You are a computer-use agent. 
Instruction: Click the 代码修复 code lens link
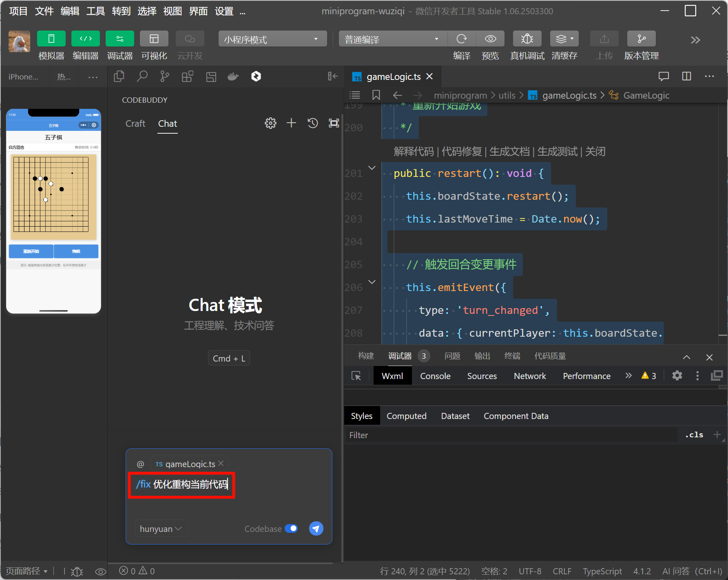pyautogui.click(x=461, y=152)
